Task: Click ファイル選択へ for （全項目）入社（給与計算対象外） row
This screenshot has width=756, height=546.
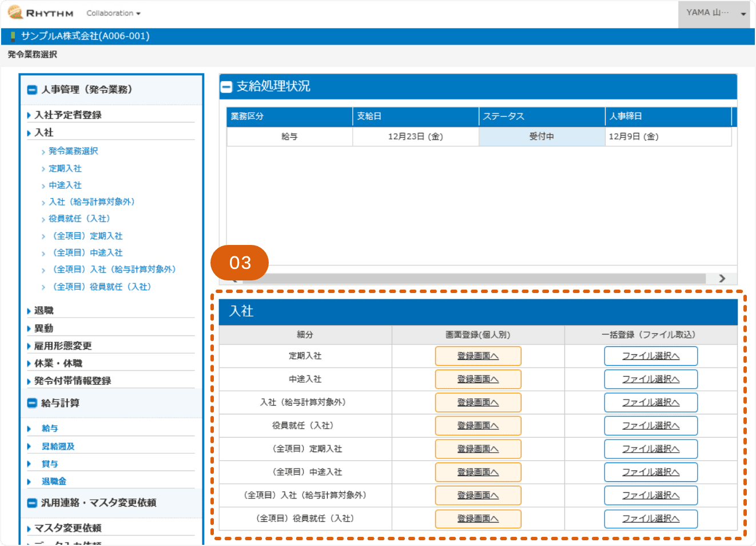Action: [x=651, y=496]
